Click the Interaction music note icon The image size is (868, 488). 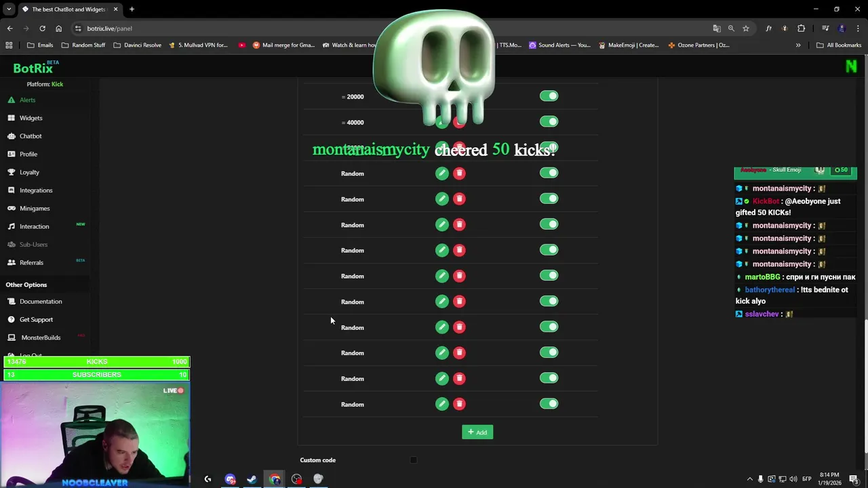tap(12, 226)
